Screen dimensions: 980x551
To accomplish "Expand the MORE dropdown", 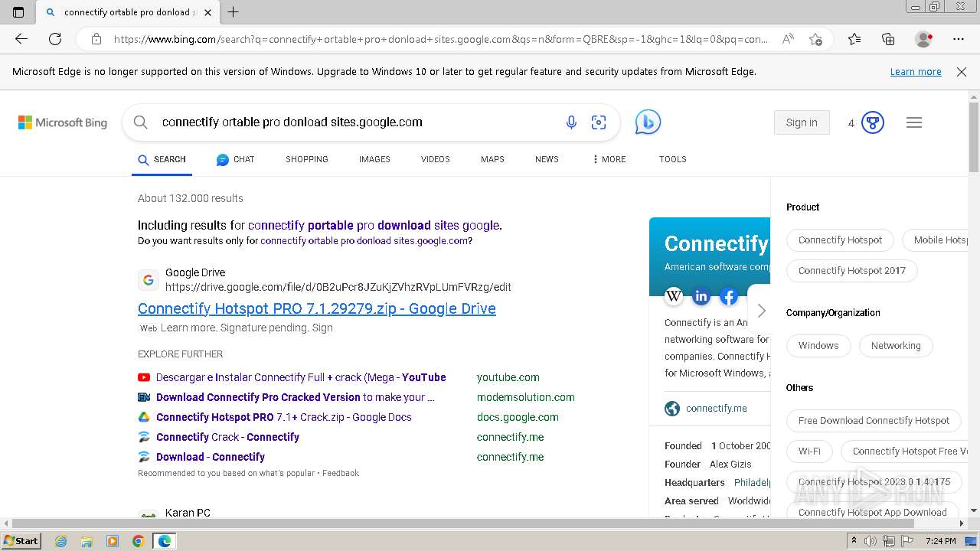I will [x=609, y=159].
